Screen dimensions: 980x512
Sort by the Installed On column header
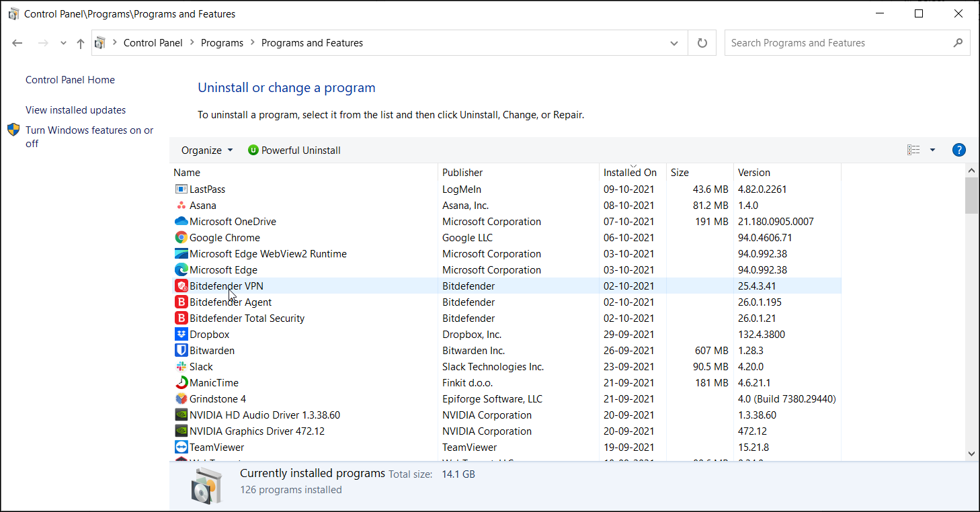[630, 173]
